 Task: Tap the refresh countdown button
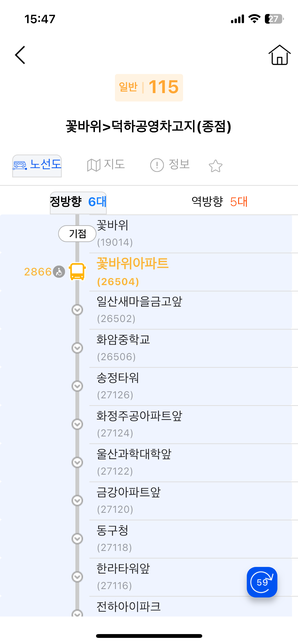click(262, 582)
